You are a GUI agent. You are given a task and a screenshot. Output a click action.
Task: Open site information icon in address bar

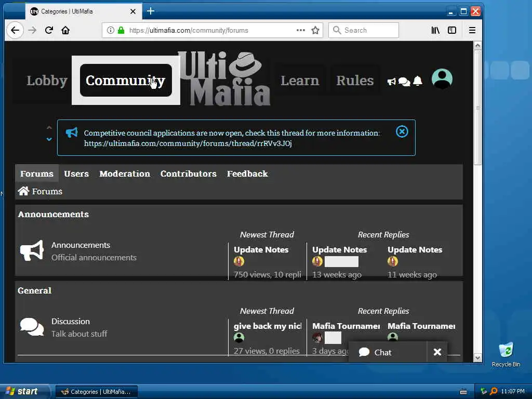pyautogui.click(x=111, y=30)
